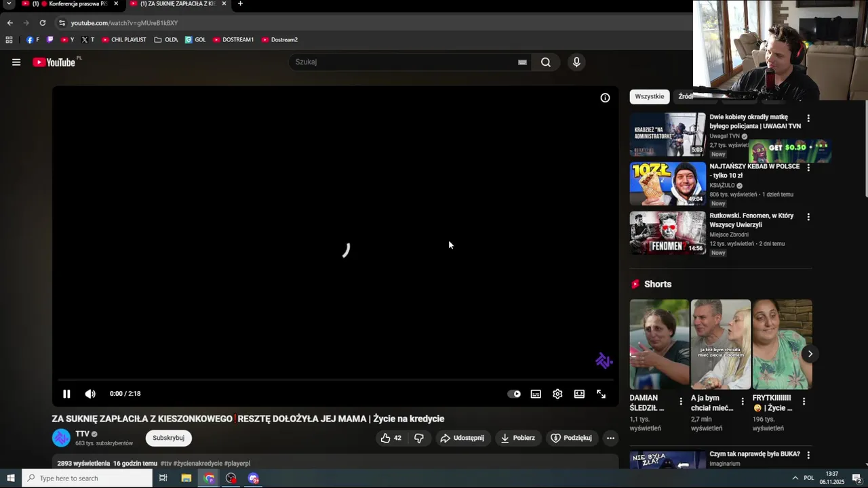The image size is (868, 488).
Task: Open a new browser tab
Action: [240, 4]
